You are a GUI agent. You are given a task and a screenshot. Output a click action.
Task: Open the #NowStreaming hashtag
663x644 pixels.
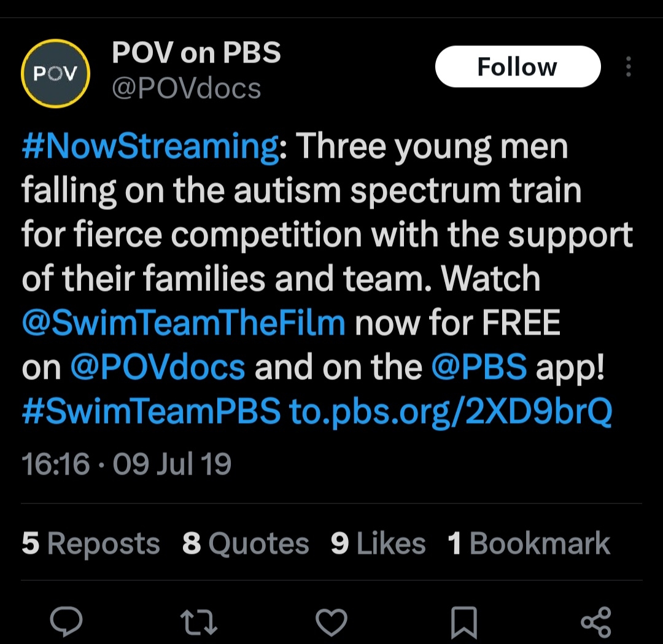[x=150, y=148]
